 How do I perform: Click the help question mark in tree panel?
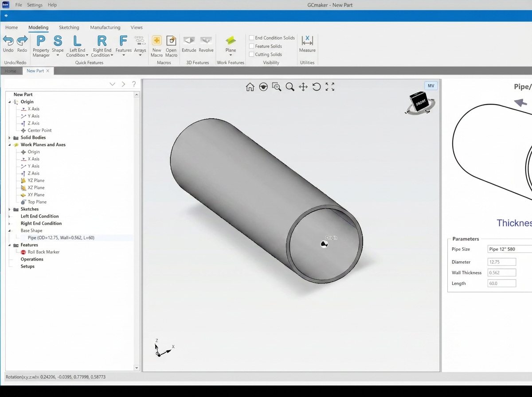[134, 84]
